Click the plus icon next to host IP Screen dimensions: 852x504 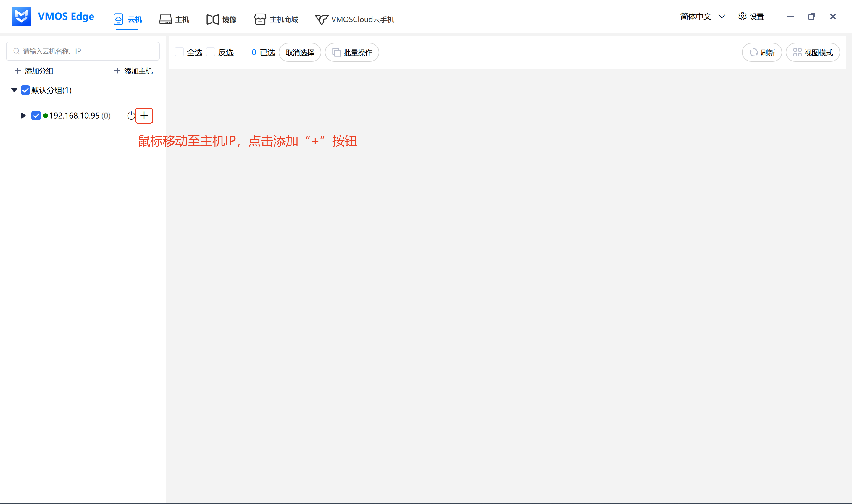(x=144, y=116)
